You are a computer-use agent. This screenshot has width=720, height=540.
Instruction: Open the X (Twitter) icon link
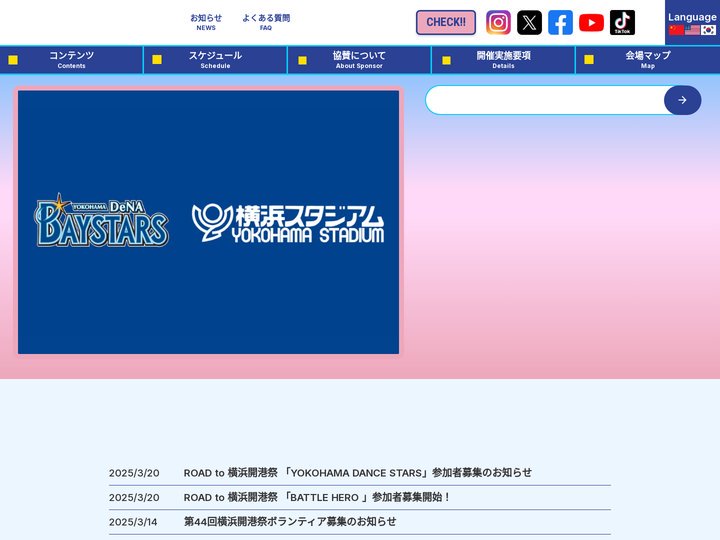[529, 22]
